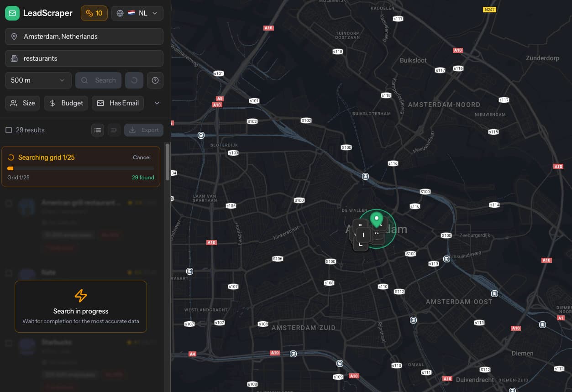Open the help question mark icon
572x392 pixels.
click(x=155, y=80)
